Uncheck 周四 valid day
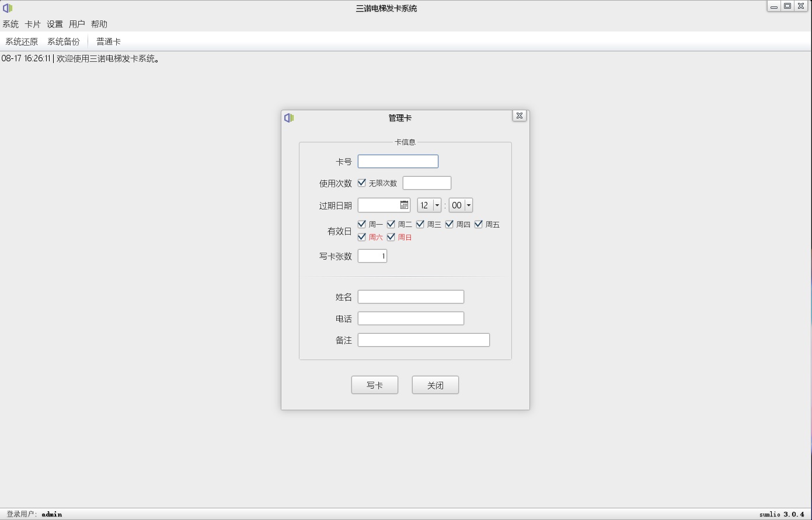Image resolution: width=812 pixels, height=520 pixels. (x=449, y=224)
